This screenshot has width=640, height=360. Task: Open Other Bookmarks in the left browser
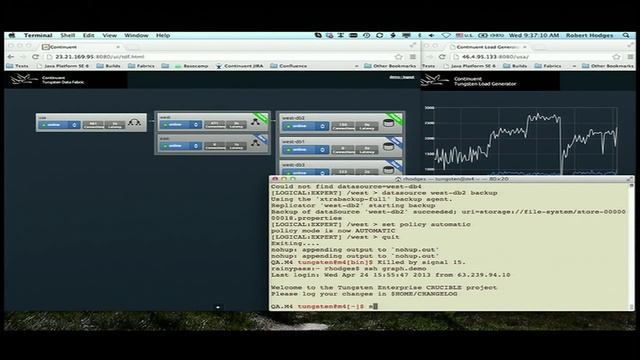coord(390,66)
